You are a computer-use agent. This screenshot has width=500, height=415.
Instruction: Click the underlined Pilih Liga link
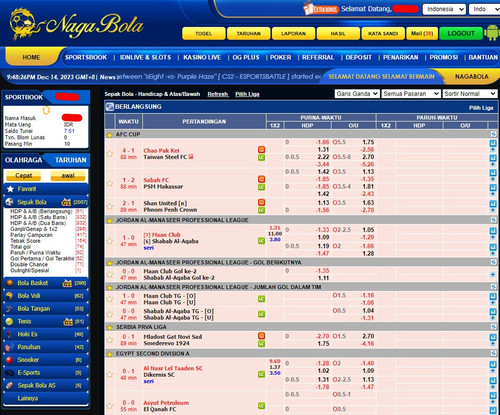pos(247,94)
